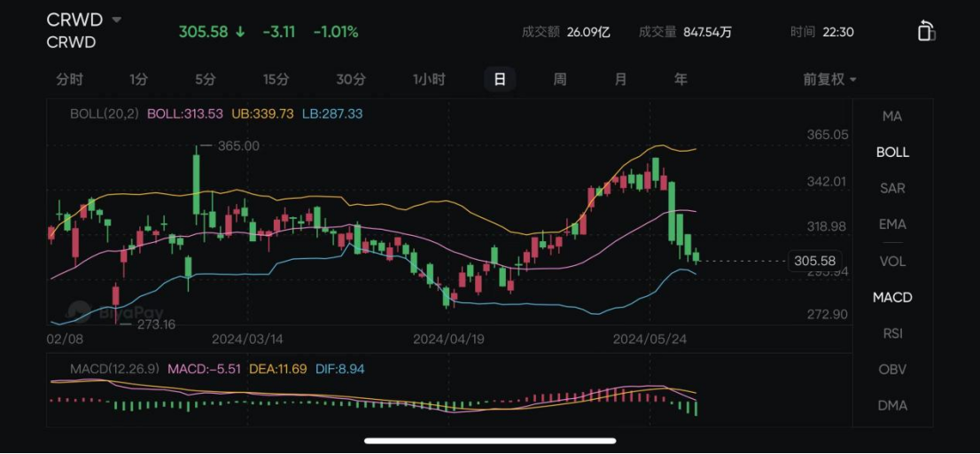This screenshot has width=980, height=454.
Task: Click the BOLL:313.53 middle band value
Action: [x=185, y=113]
